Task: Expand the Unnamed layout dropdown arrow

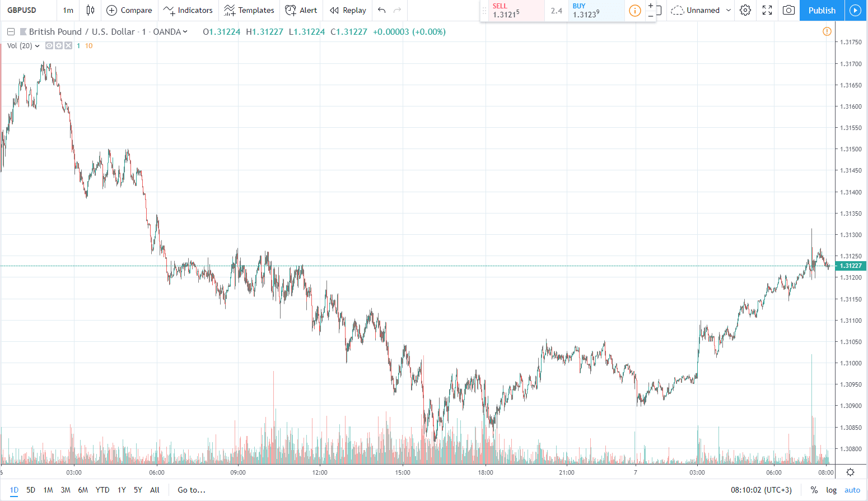Action: coord(729,10)
